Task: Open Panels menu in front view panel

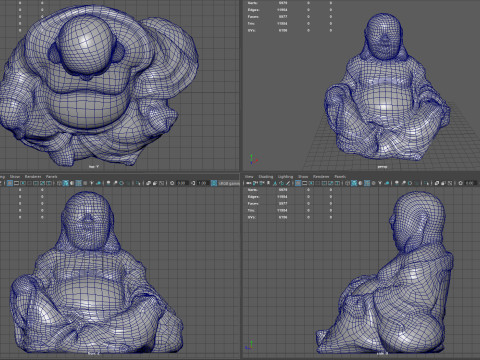Action: click(51, 177)
